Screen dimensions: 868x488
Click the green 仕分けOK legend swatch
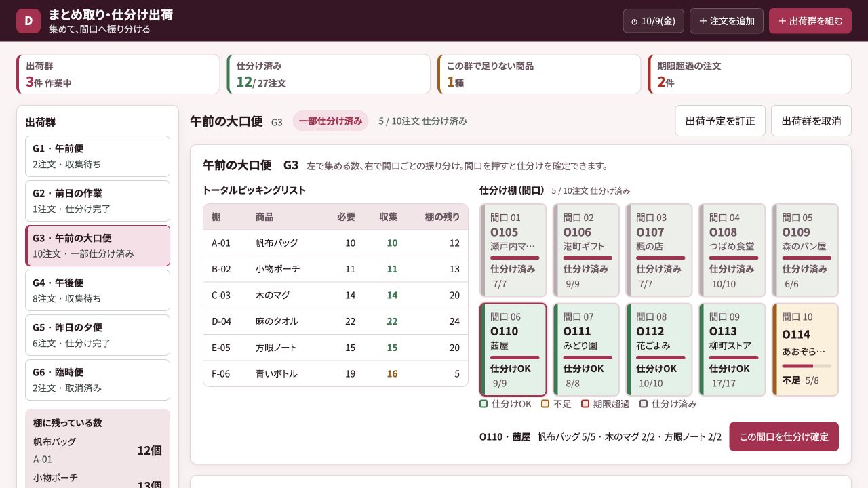(484, 404)
